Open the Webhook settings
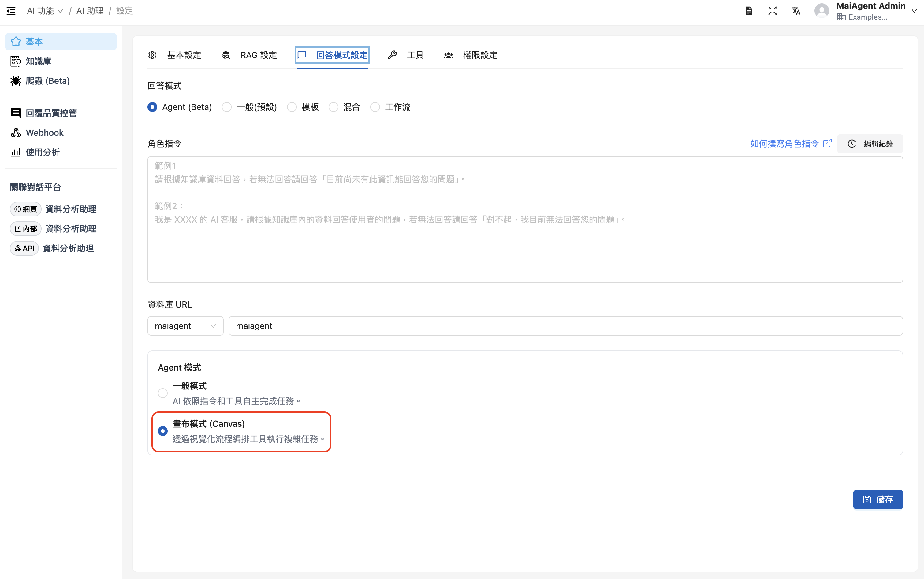 (x=44, y=132)
